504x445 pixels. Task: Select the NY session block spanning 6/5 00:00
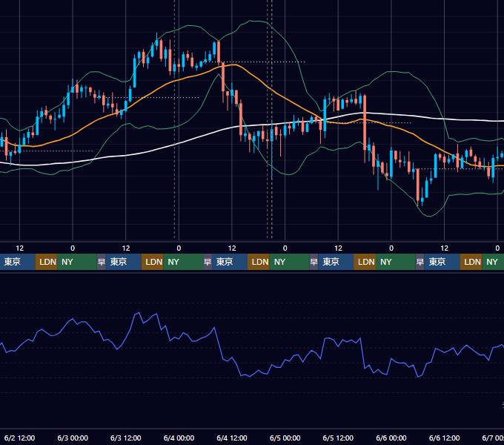[289, 262]
